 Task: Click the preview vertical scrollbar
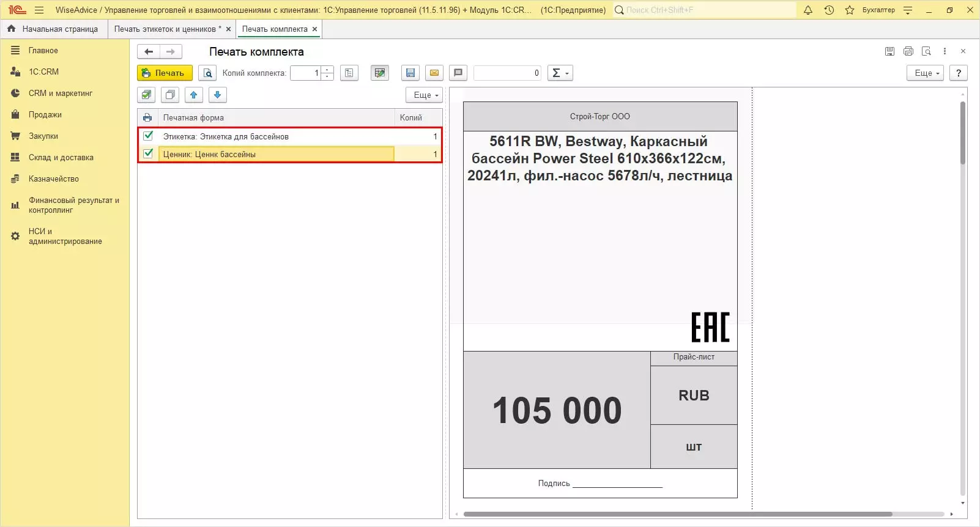(963, 133)
